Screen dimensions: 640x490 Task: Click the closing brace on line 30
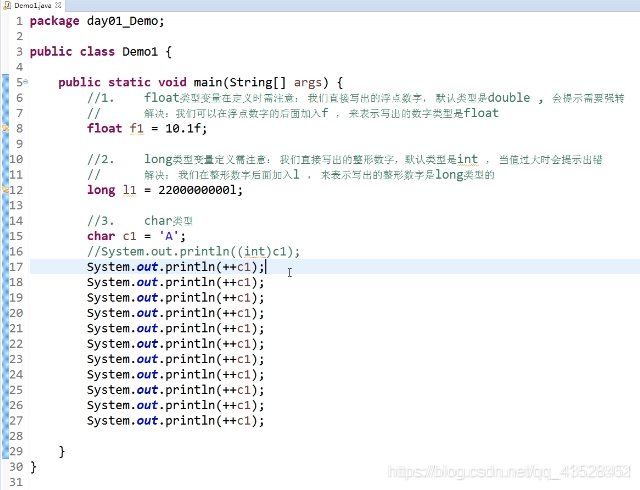tap(33, 467)
